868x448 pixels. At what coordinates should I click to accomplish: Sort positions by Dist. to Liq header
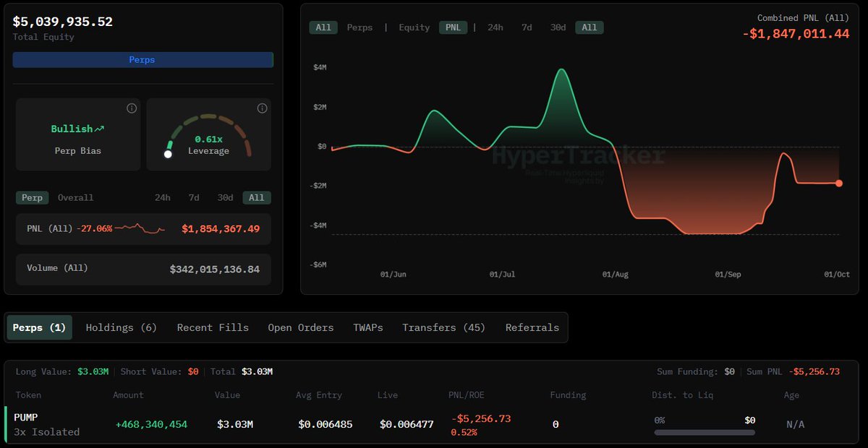(x=683, y=395)
